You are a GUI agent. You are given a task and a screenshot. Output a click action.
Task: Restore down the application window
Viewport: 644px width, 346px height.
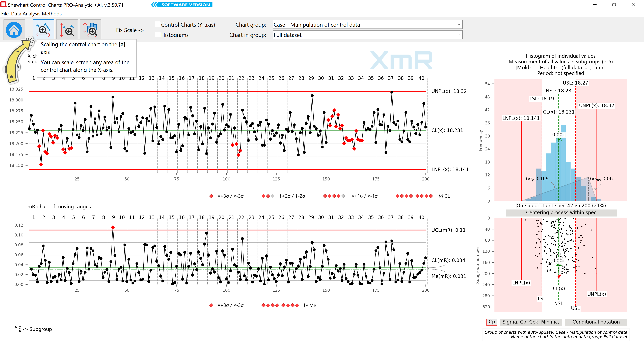coord(614,5)
